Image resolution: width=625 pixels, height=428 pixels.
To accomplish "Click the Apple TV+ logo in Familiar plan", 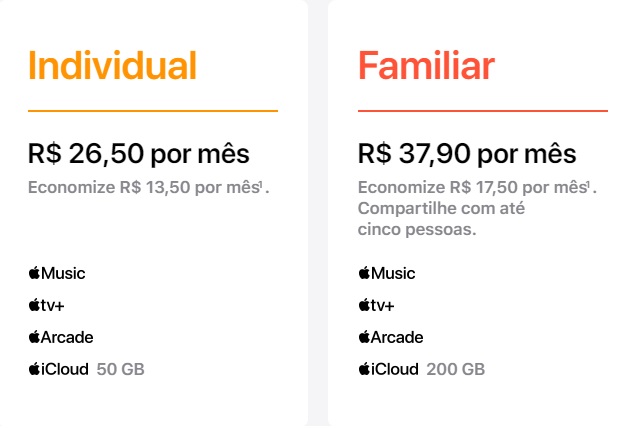I will coord(376,305).
